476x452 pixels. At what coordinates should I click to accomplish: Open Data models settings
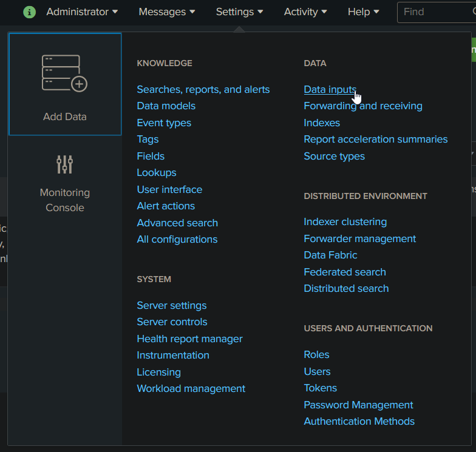point(166,106)
